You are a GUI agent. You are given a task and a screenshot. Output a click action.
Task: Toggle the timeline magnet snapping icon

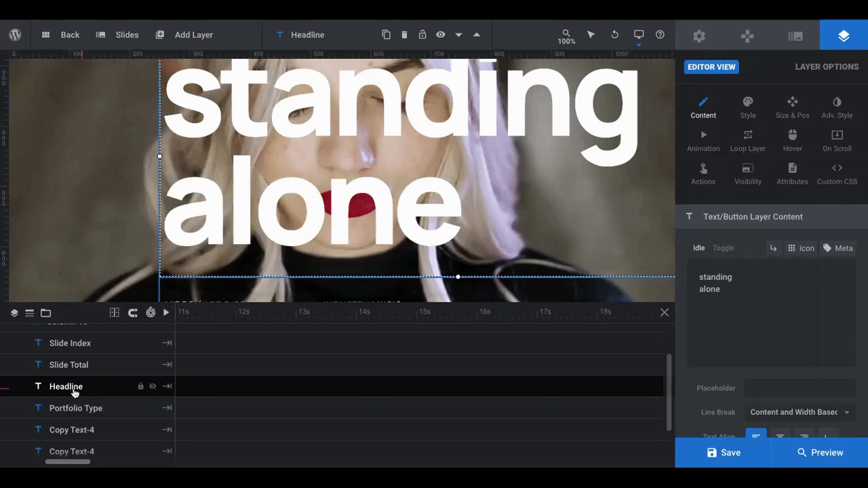point(133,312)
